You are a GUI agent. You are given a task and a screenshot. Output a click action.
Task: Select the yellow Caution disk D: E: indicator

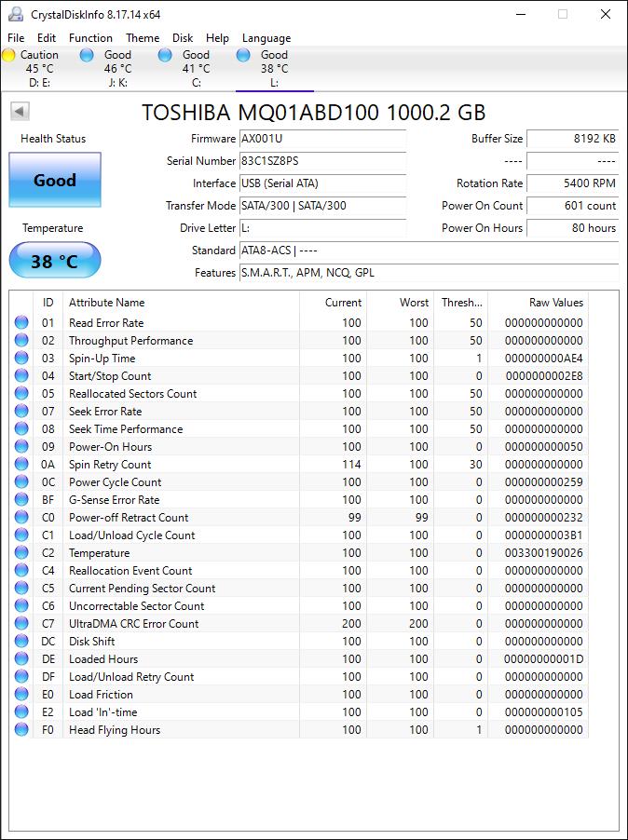(8, 55)
